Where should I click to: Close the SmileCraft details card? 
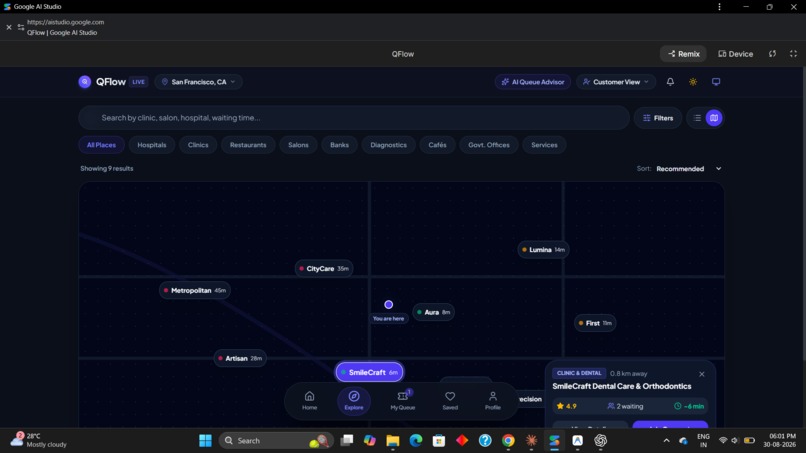[702, 374]
